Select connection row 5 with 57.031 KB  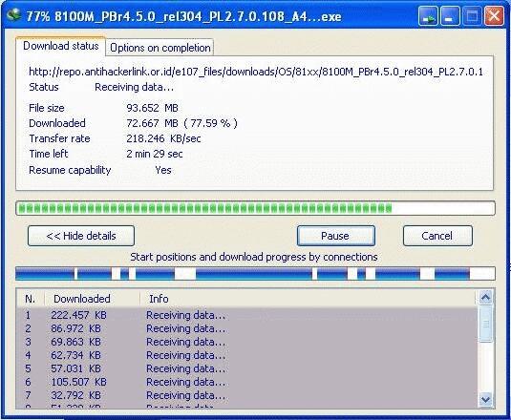(246, 368)
